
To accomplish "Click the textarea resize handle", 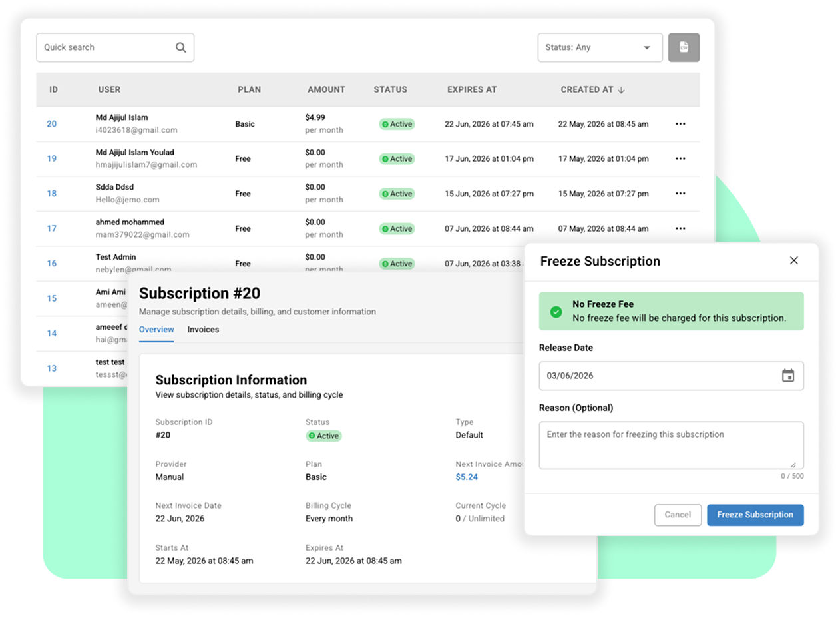I will pos(793,464).
